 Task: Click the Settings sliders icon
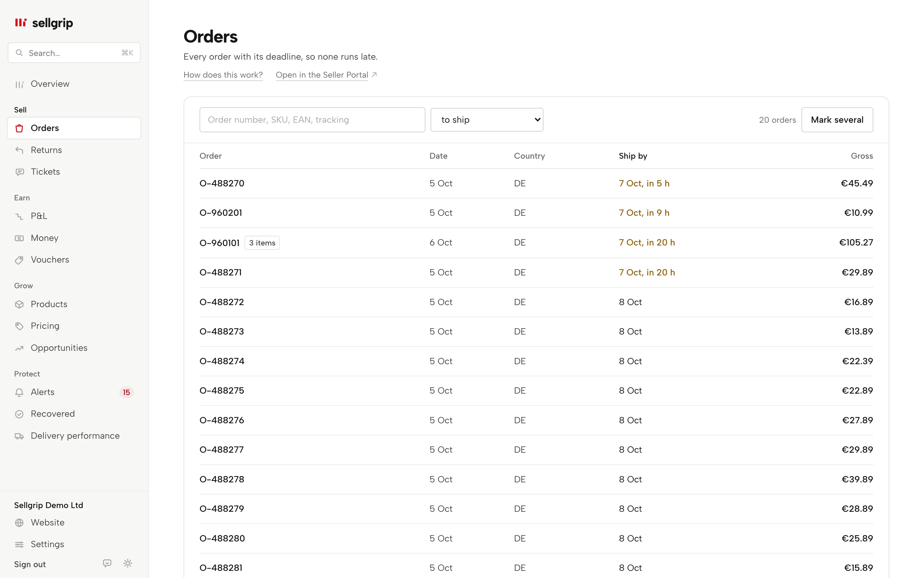19,544
